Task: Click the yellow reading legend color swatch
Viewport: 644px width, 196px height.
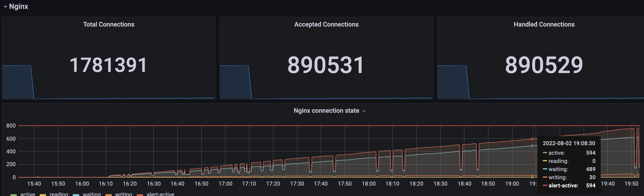Action: pyautogui.click(x=43, y=195)
